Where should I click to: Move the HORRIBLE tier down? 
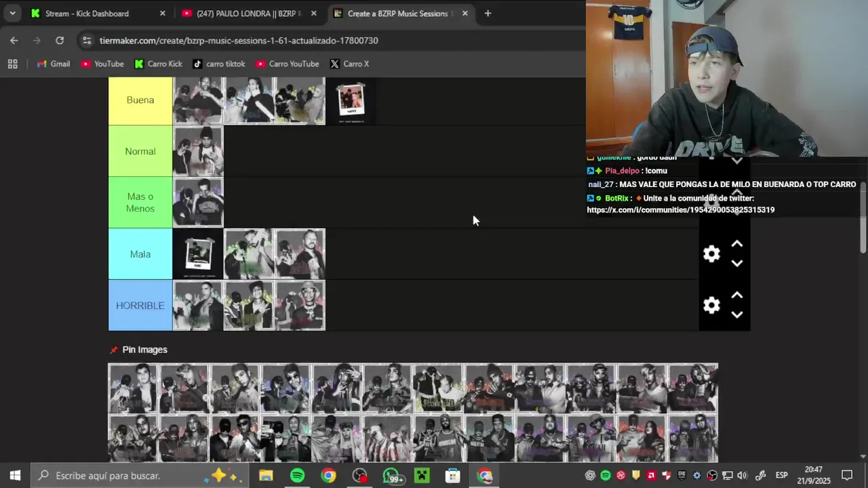pos(737,315)
